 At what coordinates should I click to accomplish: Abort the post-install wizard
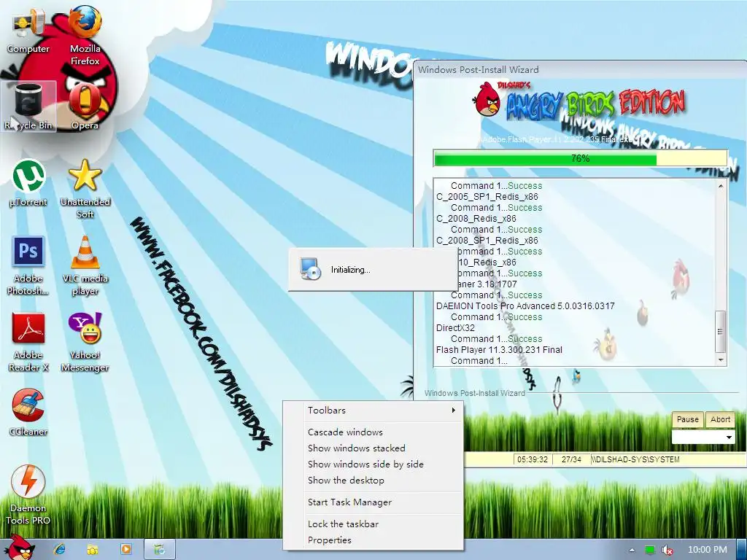(720, 419)
